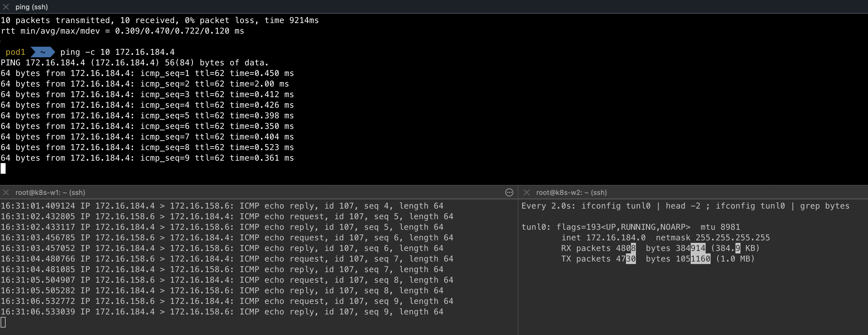Click the 16:31:05.504907 echo request seq 8 line
868x335 pixels.
(227, 280)
